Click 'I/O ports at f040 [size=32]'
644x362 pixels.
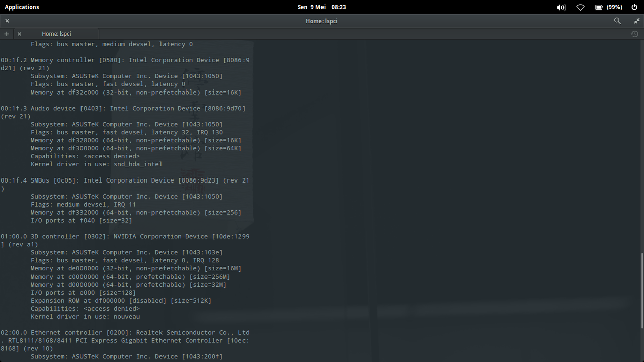(82, 221)
